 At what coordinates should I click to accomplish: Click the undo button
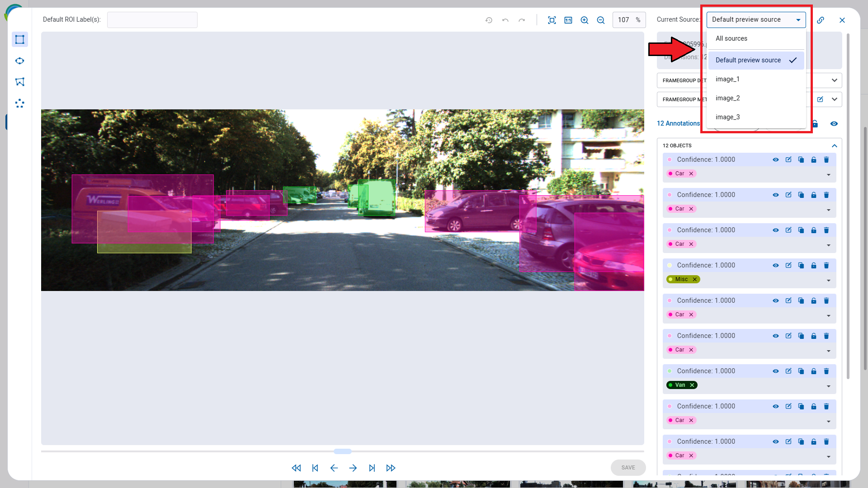click(x=505, y=20)
